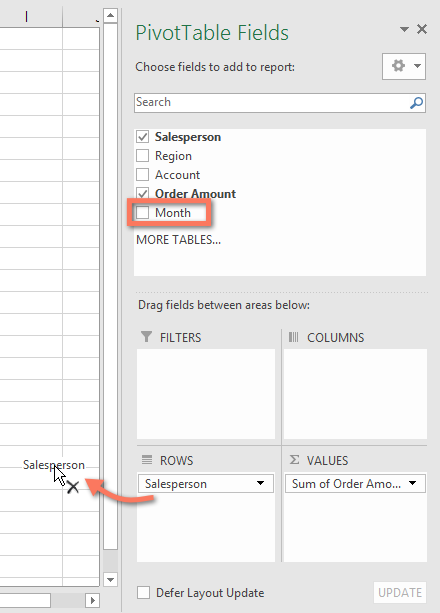Check the Account field checkbox

pos(142,174)
